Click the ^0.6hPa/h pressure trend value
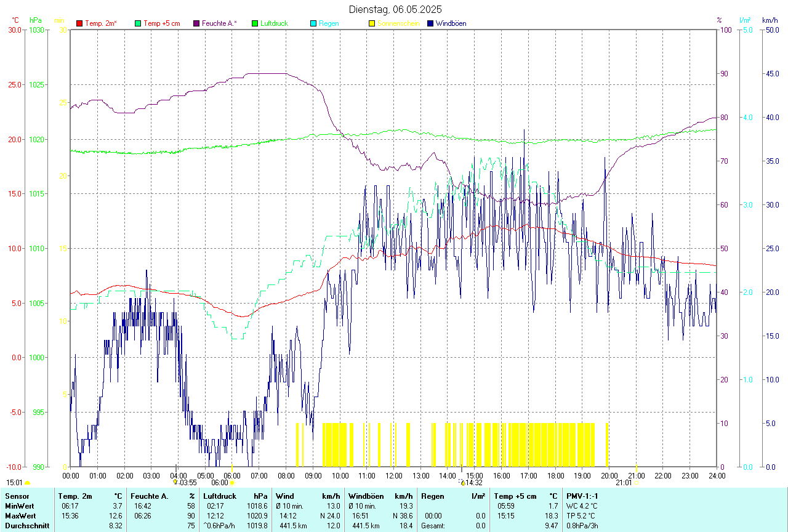This screenshot has height=532, width=788. click(220, 526)
